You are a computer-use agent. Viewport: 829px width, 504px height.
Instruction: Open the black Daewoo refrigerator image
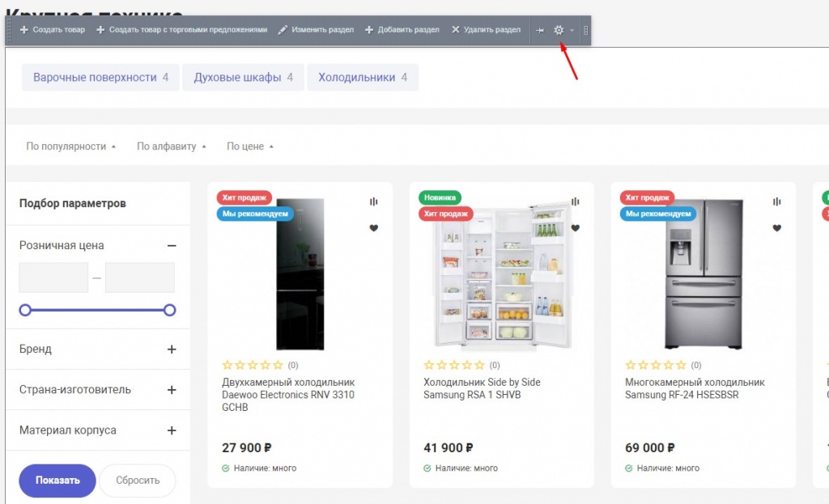[x=300, y=273]
